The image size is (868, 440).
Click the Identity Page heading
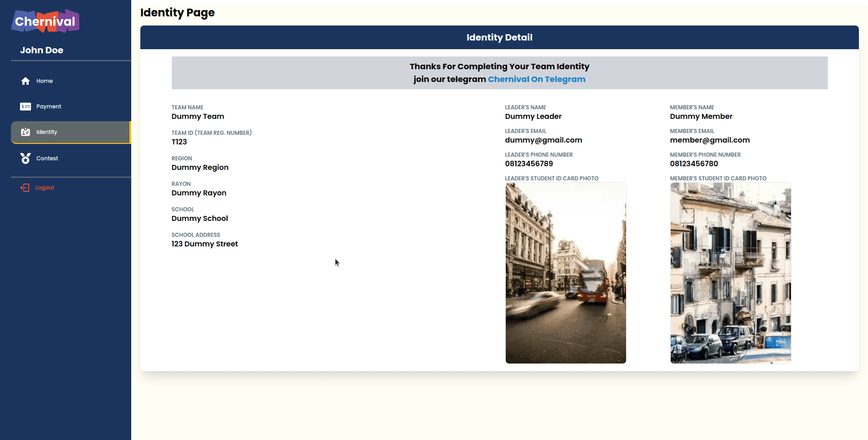[177, 13]
